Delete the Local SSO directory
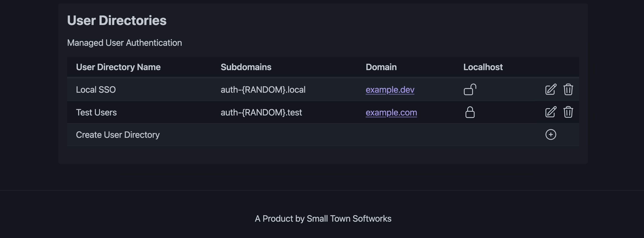Image resolution: width=644 pixels, height=238 pixels. 568,89
